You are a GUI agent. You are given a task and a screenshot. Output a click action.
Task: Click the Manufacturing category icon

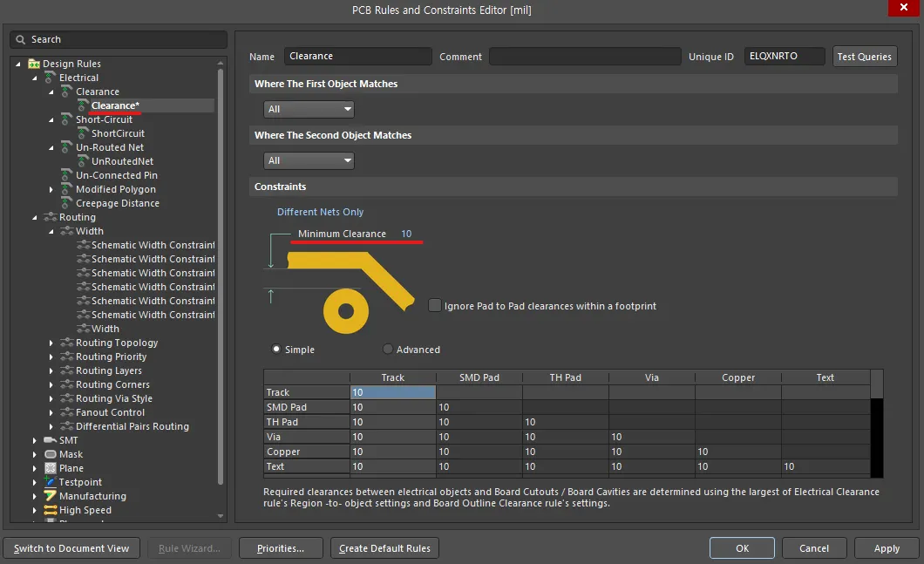coord(51,496)
